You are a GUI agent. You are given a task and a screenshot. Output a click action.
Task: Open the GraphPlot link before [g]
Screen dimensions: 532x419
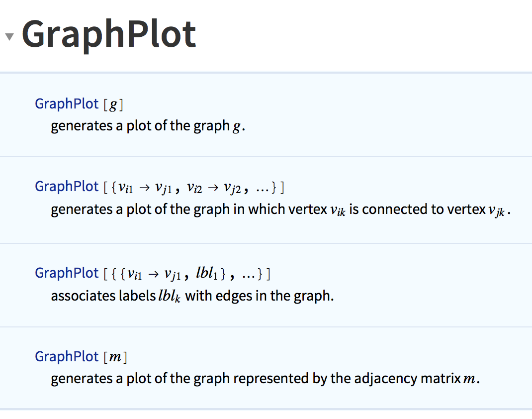point(67,104)
